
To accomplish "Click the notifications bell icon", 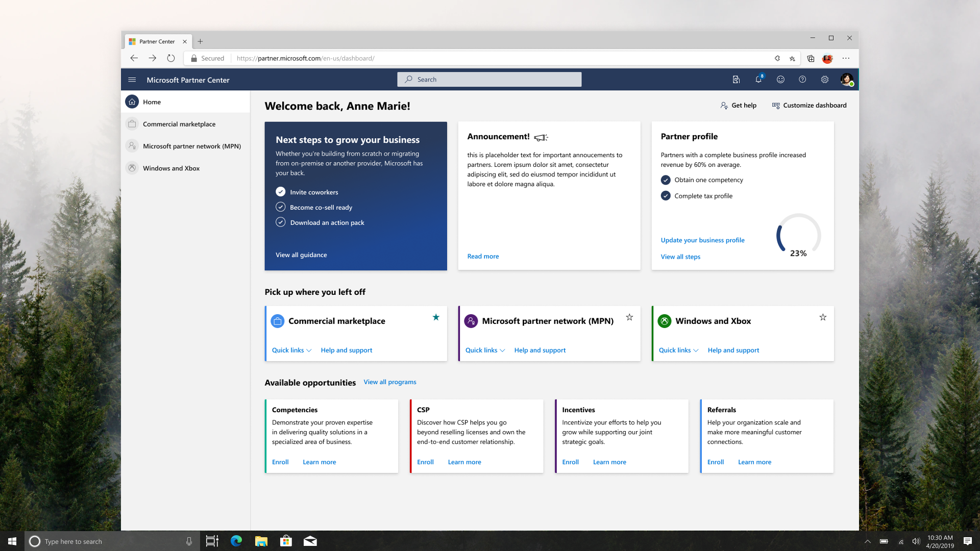I will [x=757, y=80].
